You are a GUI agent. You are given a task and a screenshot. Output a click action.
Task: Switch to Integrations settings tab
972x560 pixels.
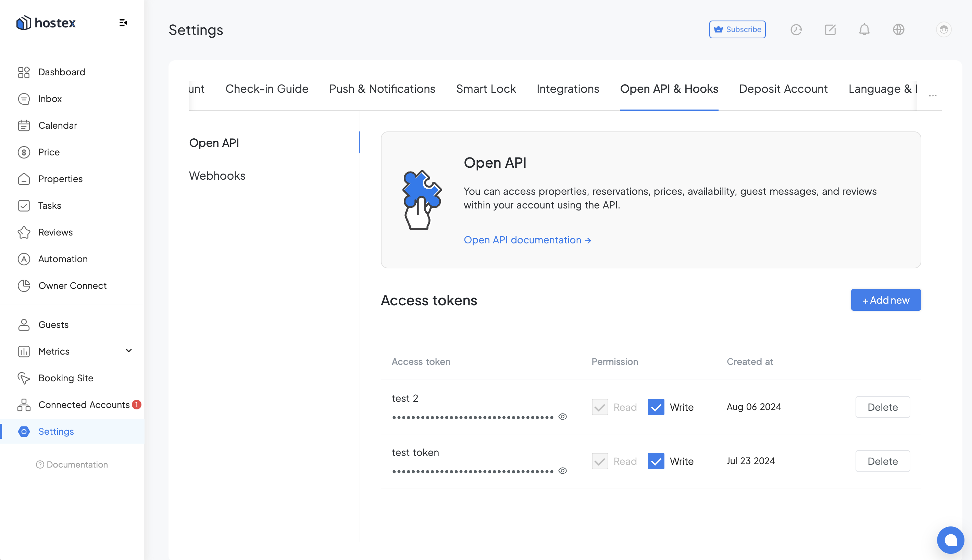click(568, 88)
